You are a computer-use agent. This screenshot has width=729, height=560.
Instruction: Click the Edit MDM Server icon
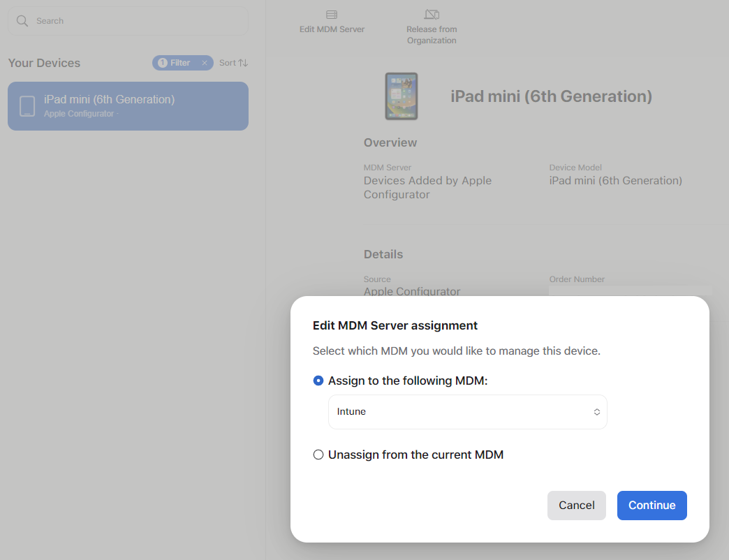click(x=332, y=15)
